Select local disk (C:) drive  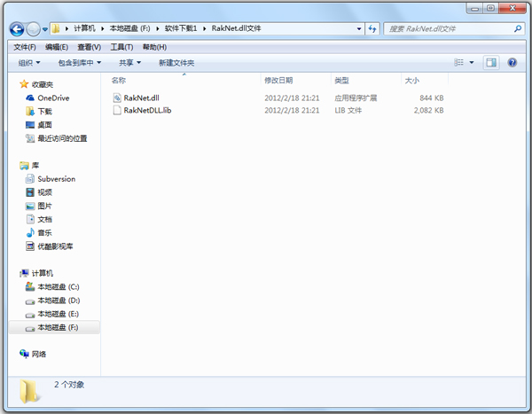[59, 287]
